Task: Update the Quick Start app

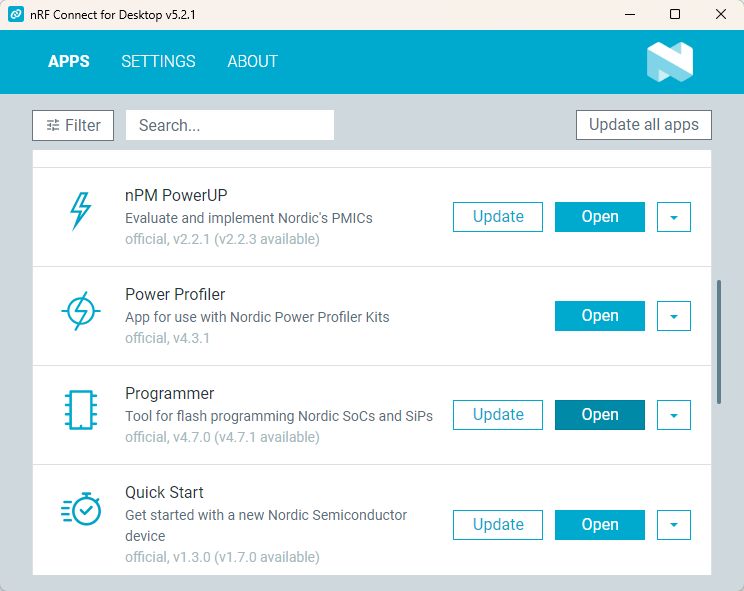Action: pos(498,525)
